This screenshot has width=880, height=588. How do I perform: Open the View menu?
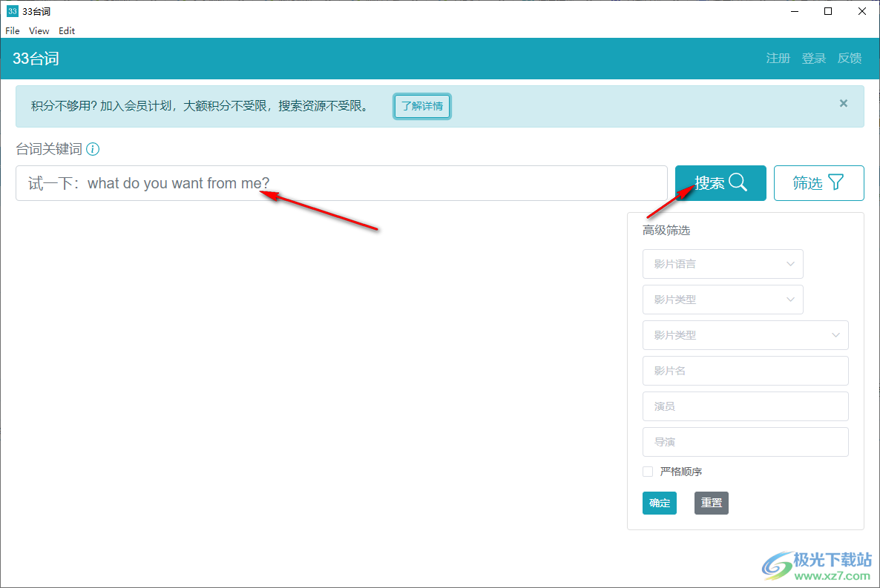pos(39,31)
